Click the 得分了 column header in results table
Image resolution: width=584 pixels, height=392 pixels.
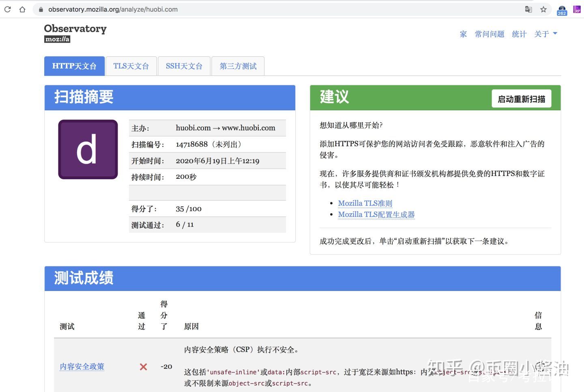point(164,315)
